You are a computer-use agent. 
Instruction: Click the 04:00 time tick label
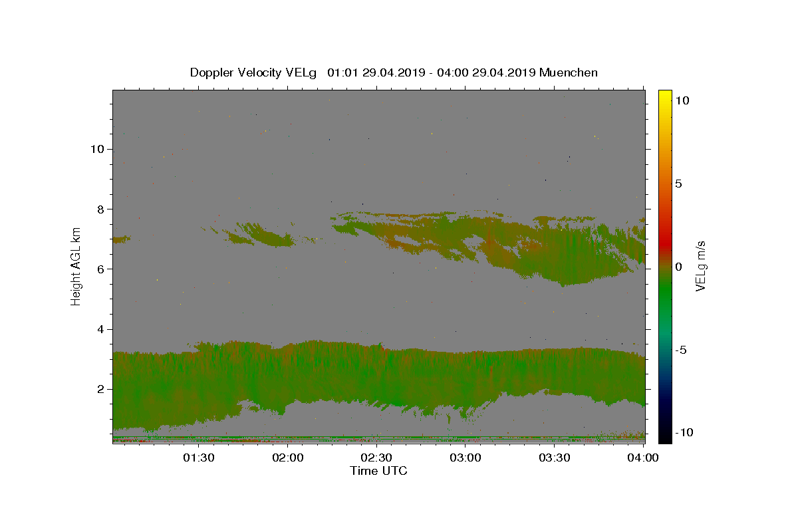643,458
